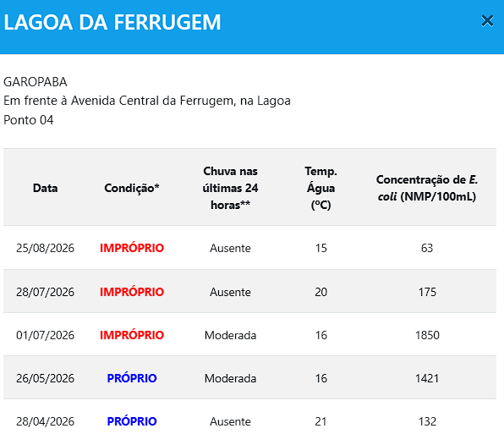504x445 pixels.
Task: Click PRÓPRIO status for 28/04/2026
Action: (132, 421)
